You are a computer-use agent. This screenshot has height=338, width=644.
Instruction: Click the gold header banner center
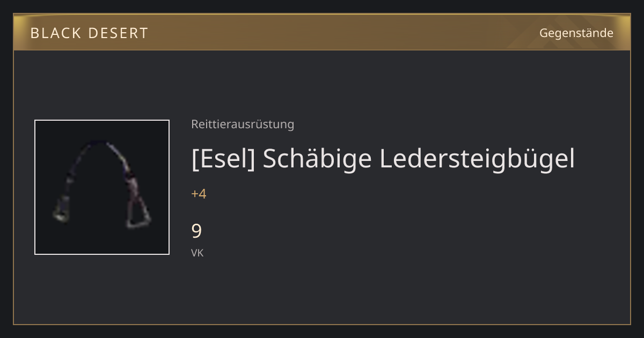[x=322, y=32]
